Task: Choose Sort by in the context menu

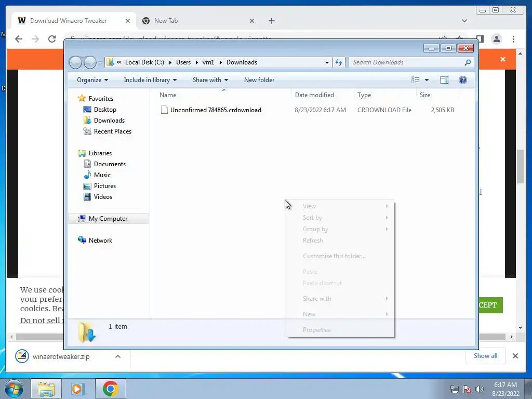Action: pos(340,218)
